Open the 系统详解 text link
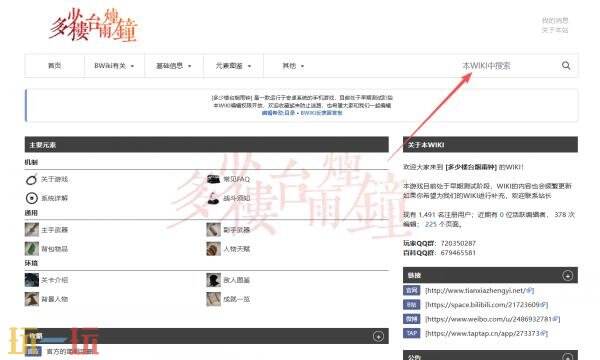The image size is (600, 360). coord(54,198)
